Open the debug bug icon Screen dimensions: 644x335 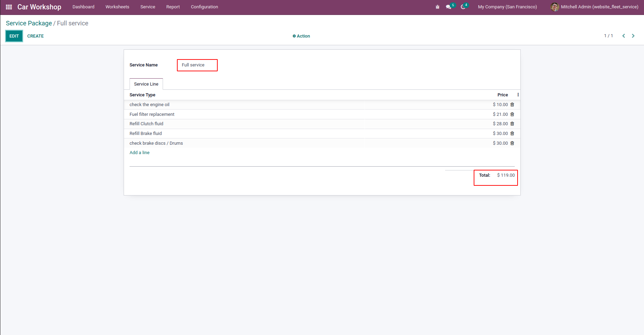[x=437, y=7]
